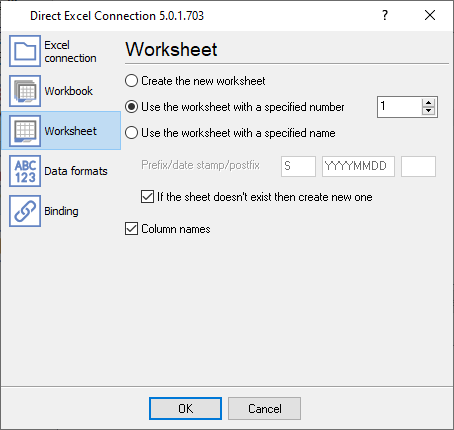Go to the Workbook section label

tap(69, 91)
